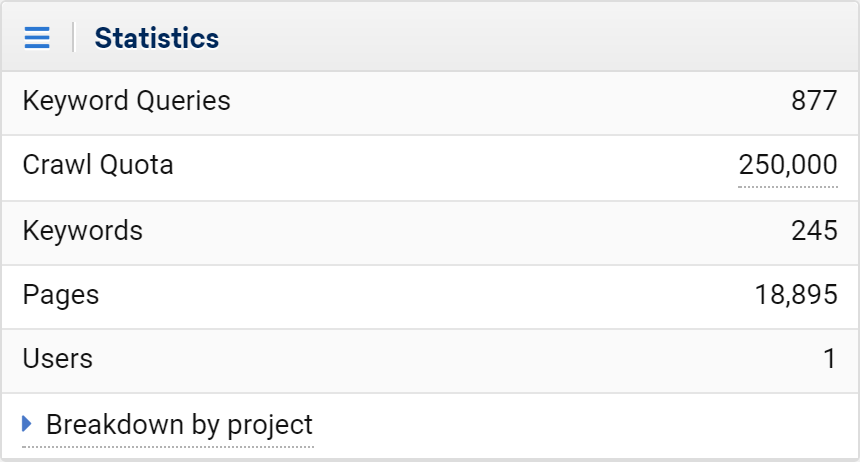
Task: Select the Users row label
Action: coord(58,359)
